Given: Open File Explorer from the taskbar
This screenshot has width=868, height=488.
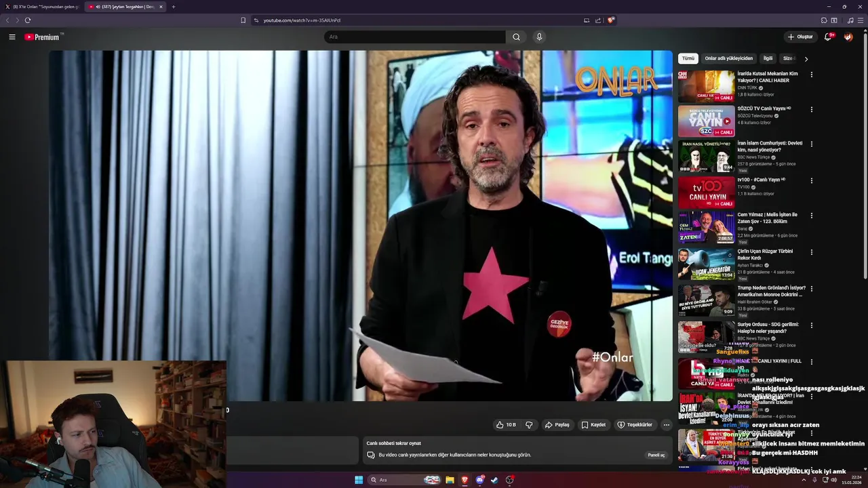Looking at the screenshot, I should [450, 480].
